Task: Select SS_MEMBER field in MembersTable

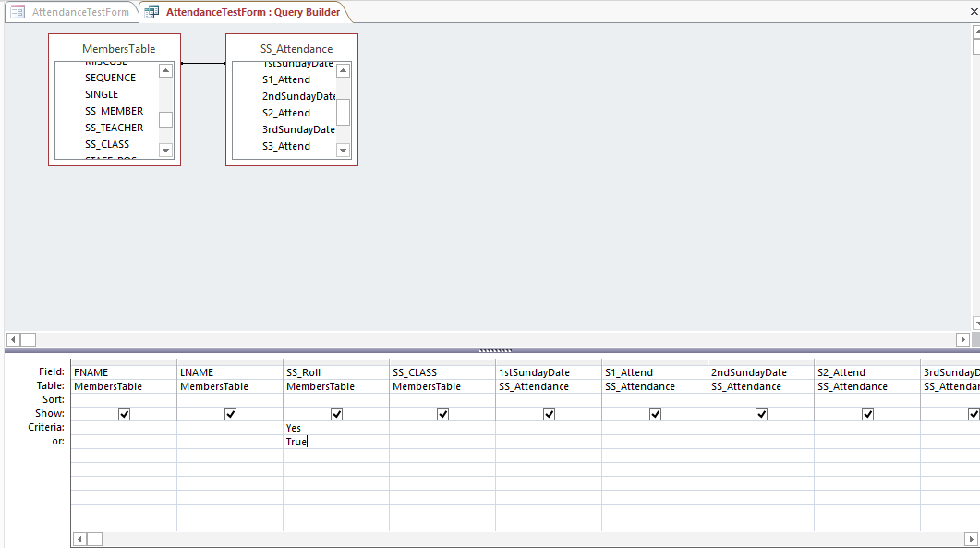Action: pyautogui.click(x=114, y=111)
